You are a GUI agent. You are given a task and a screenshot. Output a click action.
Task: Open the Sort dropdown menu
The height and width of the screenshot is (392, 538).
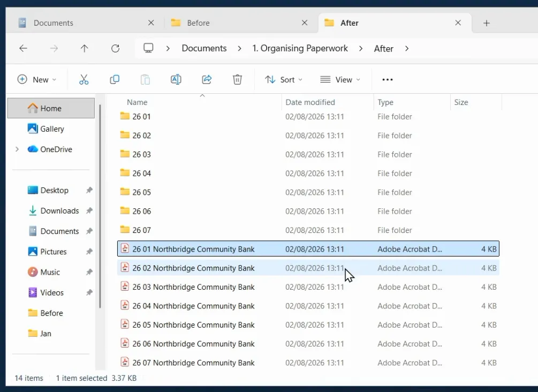(284, 80)
